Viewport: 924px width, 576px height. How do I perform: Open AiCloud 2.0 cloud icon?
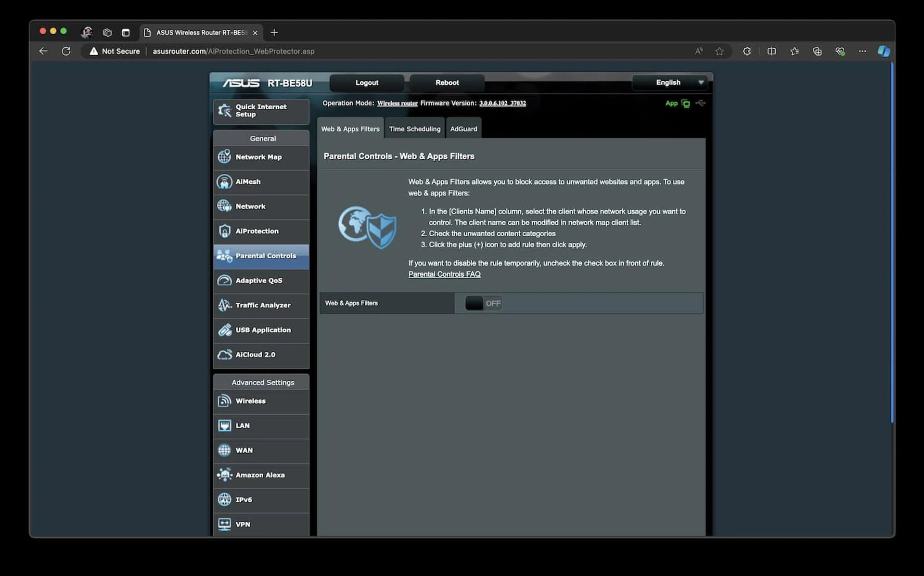pos(224,355)
